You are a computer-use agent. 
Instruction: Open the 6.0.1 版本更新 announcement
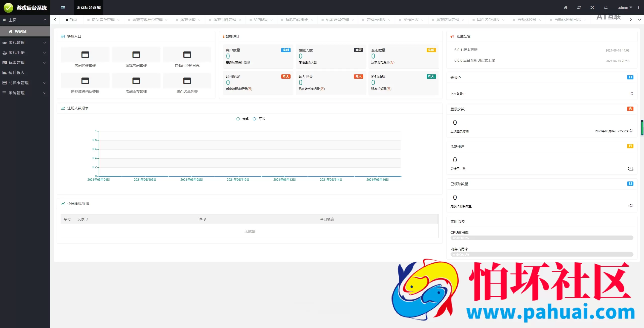coord(466,50)
